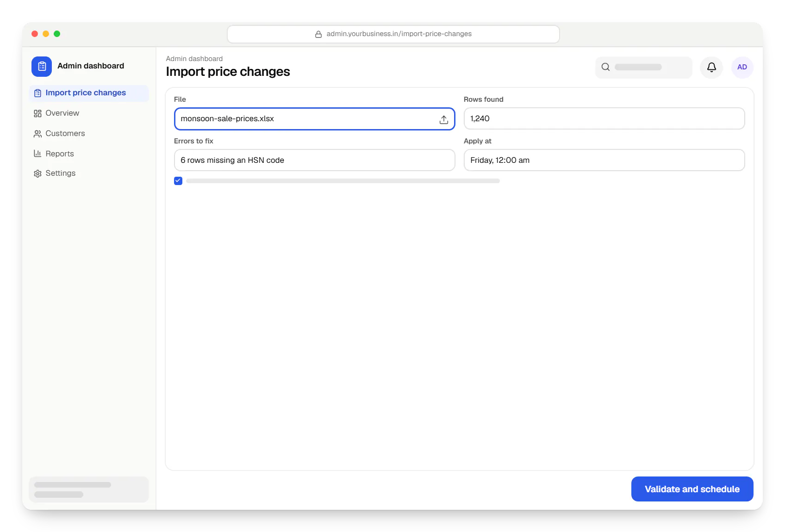
Task: Click the Import price changes page heading
Action: 228,72
